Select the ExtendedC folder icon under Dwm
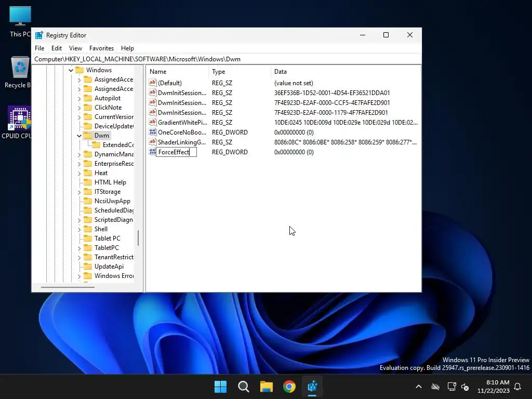Image resolution: width=532 pixels, height=399 pixels. 96,145
